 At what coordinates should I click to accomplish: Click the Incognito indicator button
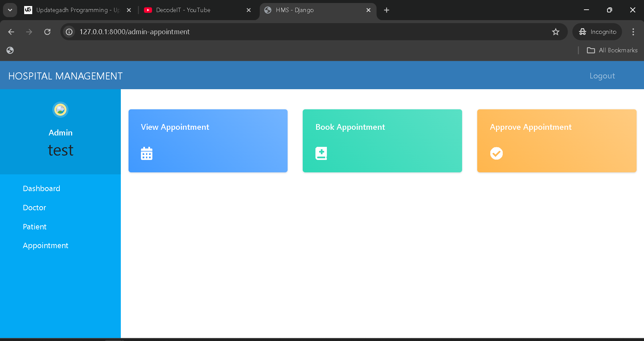pyautogui.click(x=597, y=32)
